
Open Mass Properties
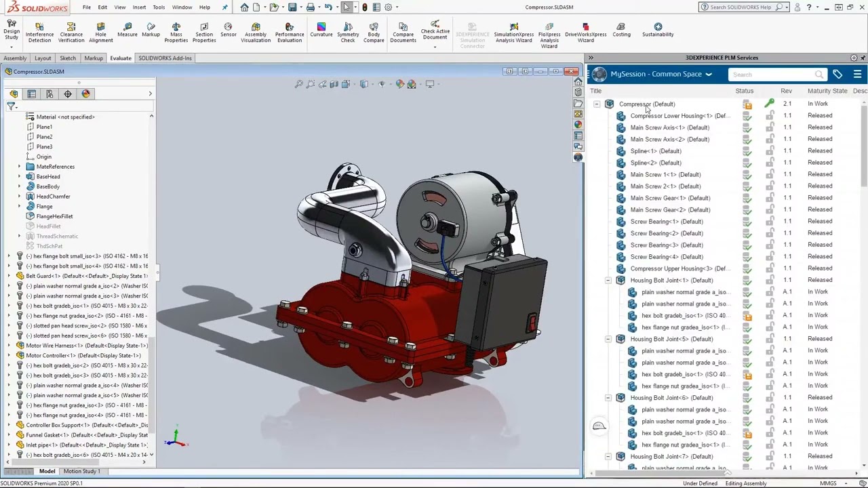(176, 33)
